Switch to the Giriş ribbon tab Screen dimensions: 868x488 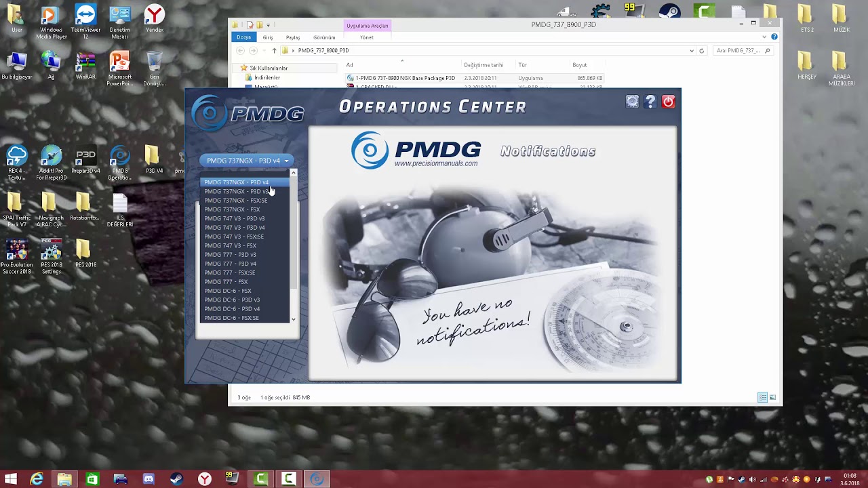268,37
